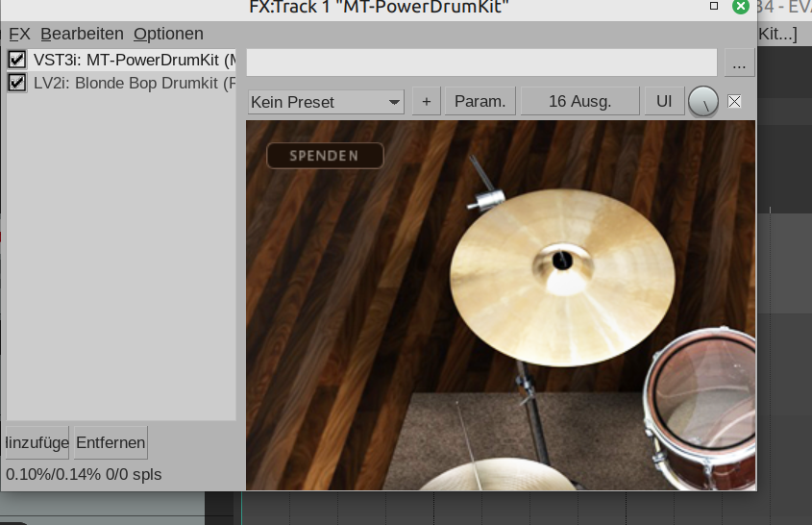Open the FX menu

pyautogui.click(x=19, y=34)
